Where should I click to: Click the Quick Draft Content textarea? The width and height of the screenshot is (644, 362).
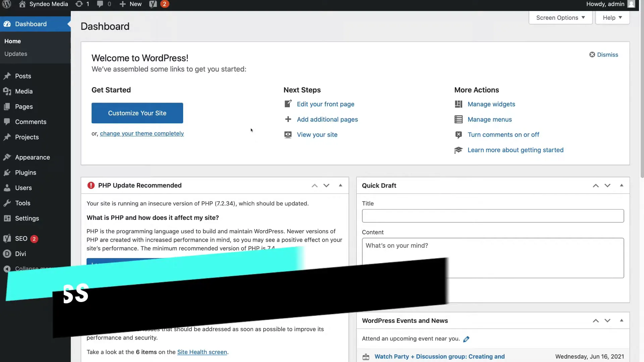[x=493, y=258]
